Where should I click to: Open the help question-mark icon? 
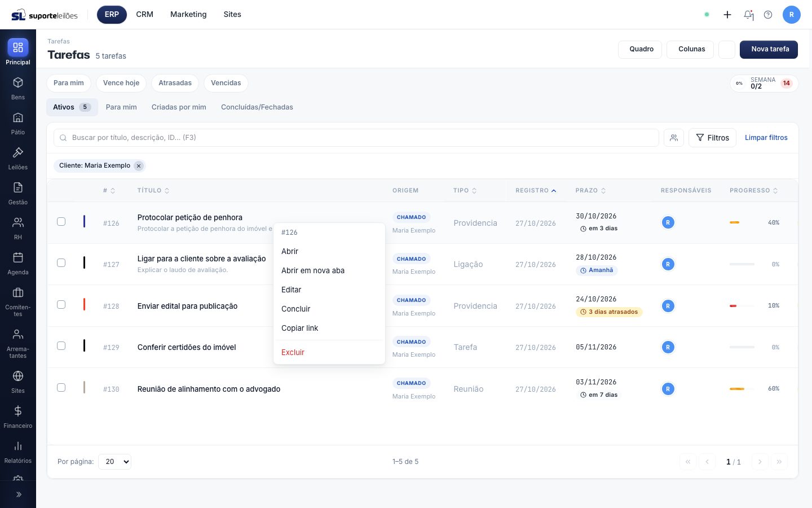coord(768,15)
